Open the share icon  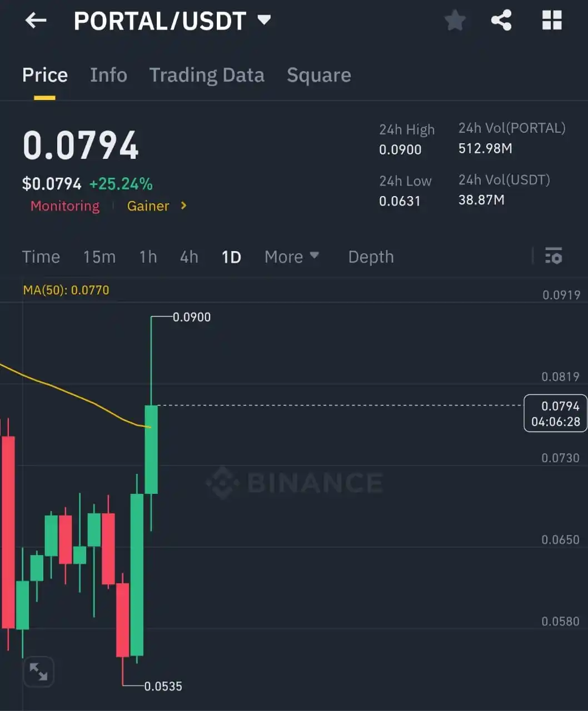[x=501, y=21]
